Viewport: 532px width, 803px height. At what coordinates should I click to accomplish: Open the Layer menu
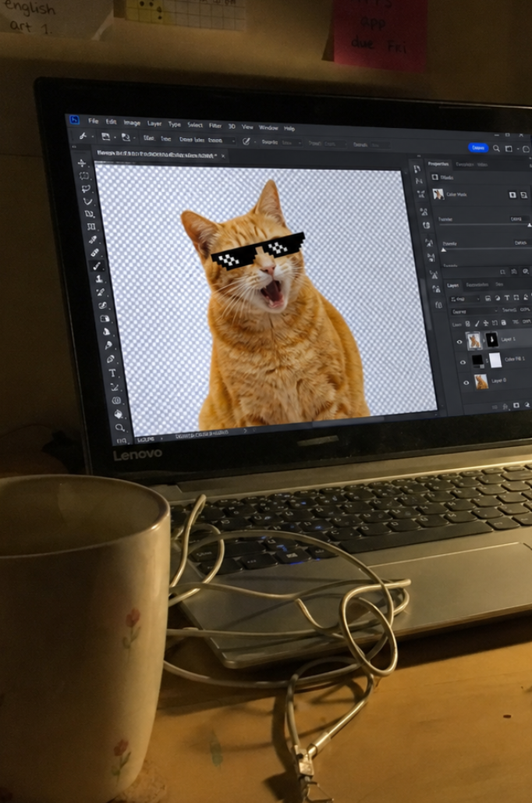pyautogui.click(x=154, y=123)
